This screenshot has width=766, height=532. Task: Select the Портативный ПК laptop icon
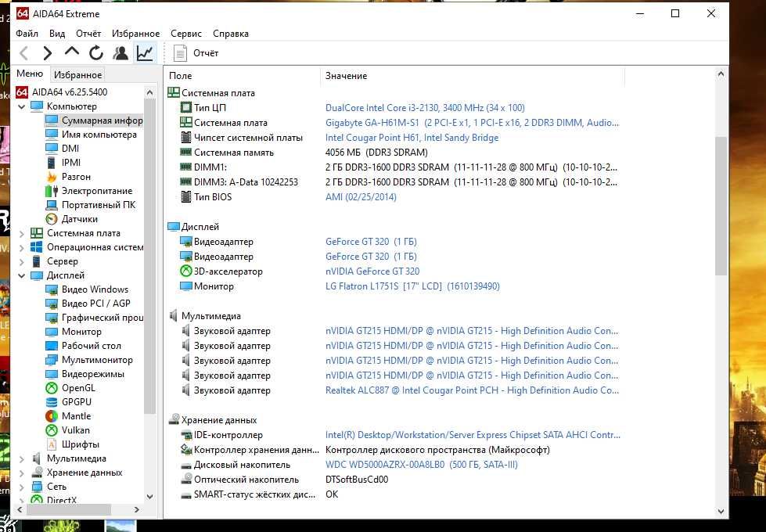coord(52,205)
